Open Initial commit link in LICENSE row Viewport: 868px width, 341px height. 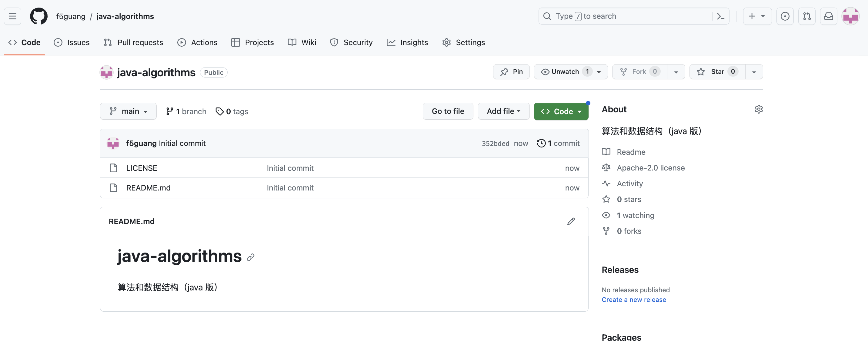point(290,168)
